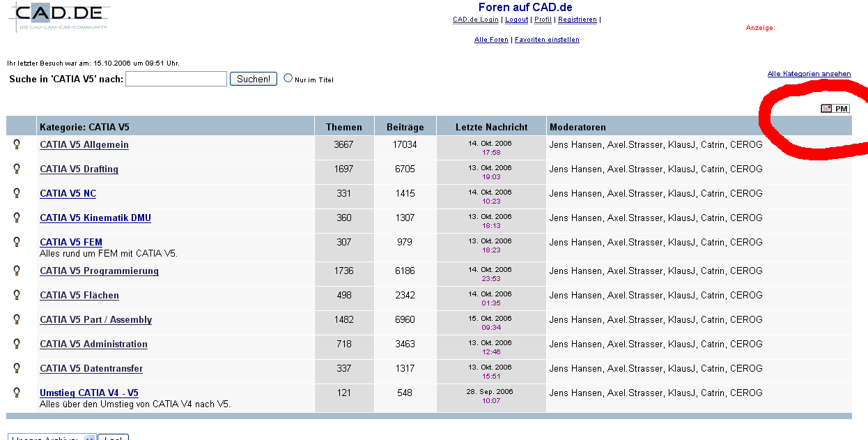Image resolution: width=868 pixels, height=440 pixels.
Task: Click lightbulb icon beside Umstieg CATIA V4 - V5
Action: tap(17, 393)
